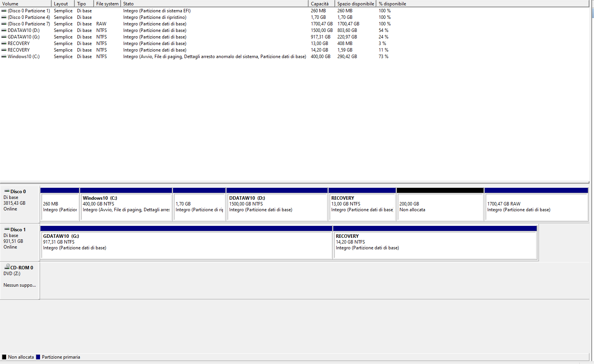
Task: Sort by the File system column header
Action: click(x=107, y=3)
